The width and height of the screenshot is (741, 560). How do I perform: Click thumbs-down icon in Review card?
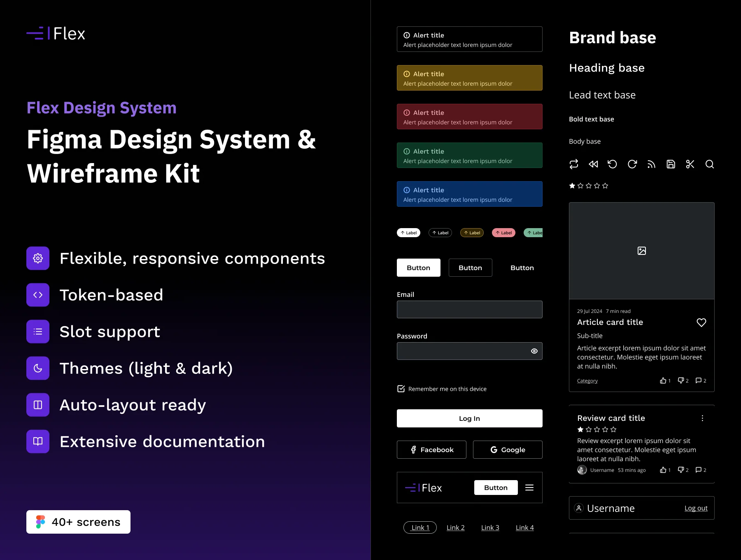click(681, 470)
